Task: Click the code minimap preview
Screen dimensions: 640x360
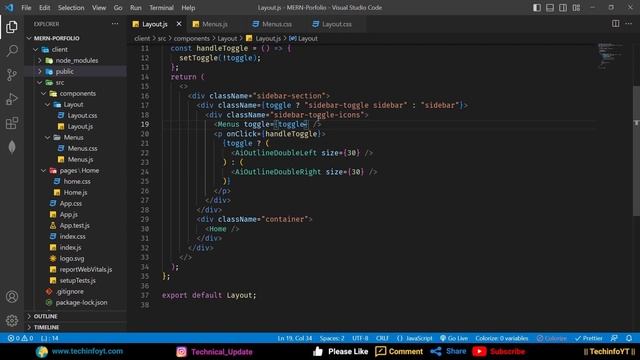Action: [611, 55]
